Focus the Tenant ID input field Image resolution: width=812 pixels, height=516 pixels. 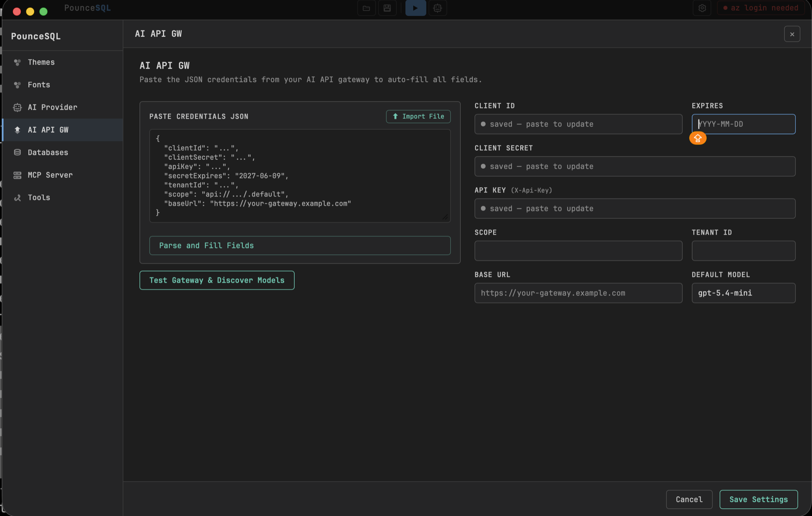pos(743,251)
